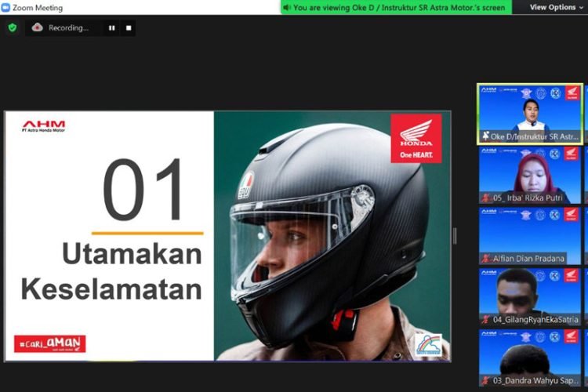Click the 'Zoom Meeting' window title
This screenshot has height=392, width=588.
pos(38,8)
